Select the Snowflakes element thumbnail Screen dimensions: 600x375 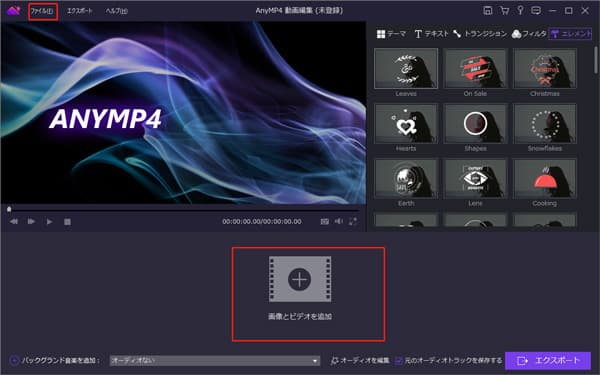545,124
